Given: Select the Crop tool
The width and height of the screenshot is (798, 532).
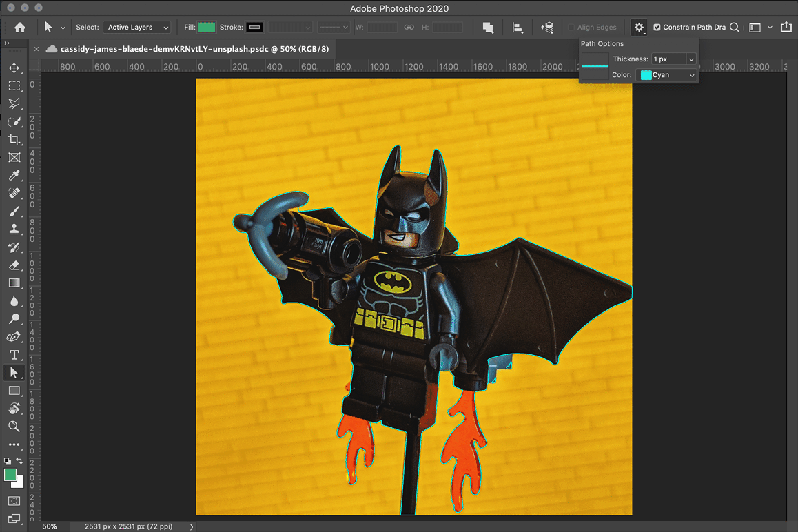Looking at the screenshot, I should 14,139.
